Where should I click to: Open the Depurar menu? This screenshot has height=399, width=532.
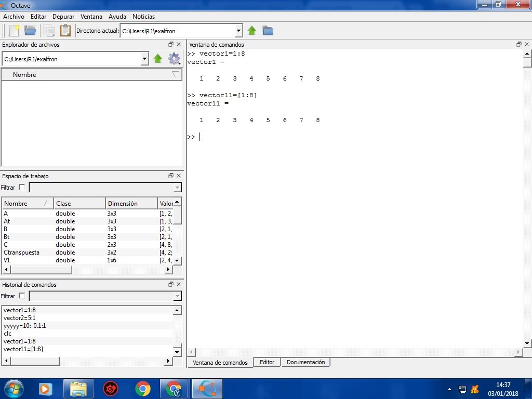click(63, 16)
